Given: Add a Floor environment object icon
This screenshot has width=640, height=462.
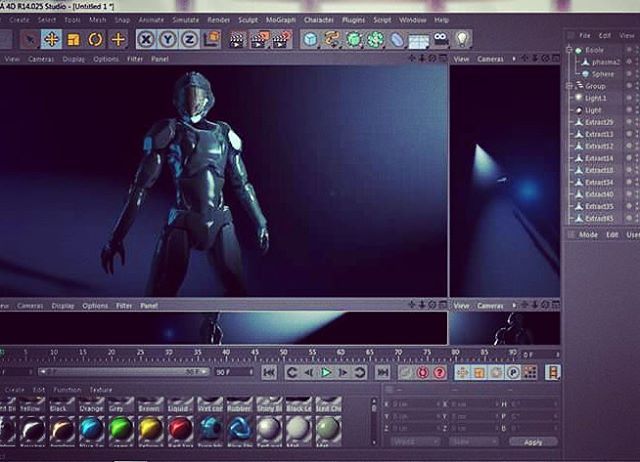Looking at the screenshot, I should [419, 40].
